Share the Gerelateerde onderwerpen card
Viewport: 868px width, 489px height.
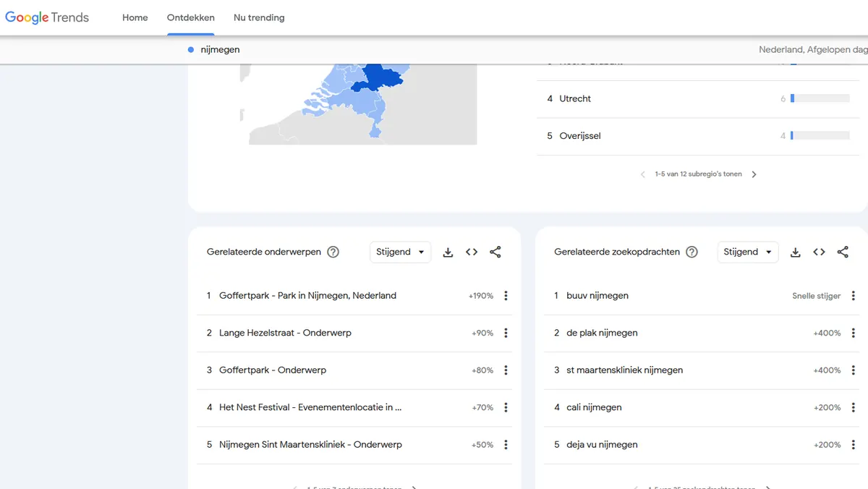pyautogui.click(x=495, y=252)
